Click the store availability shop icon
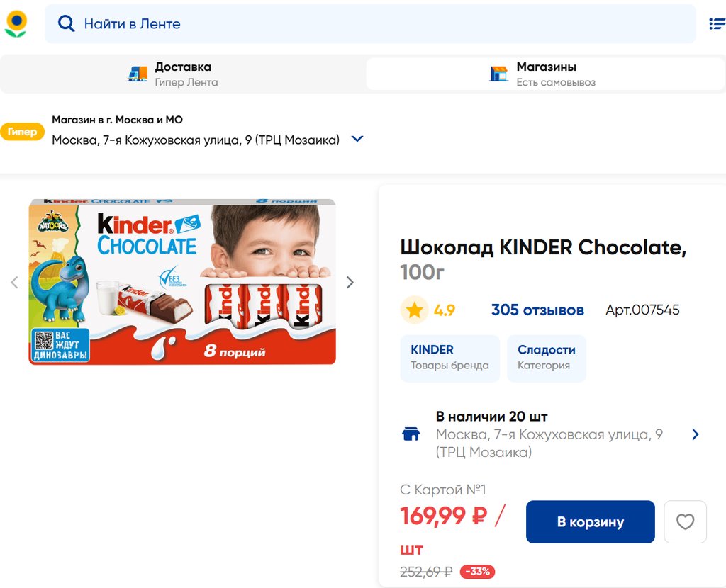This screenshot has width=726, height=588. 411,434
